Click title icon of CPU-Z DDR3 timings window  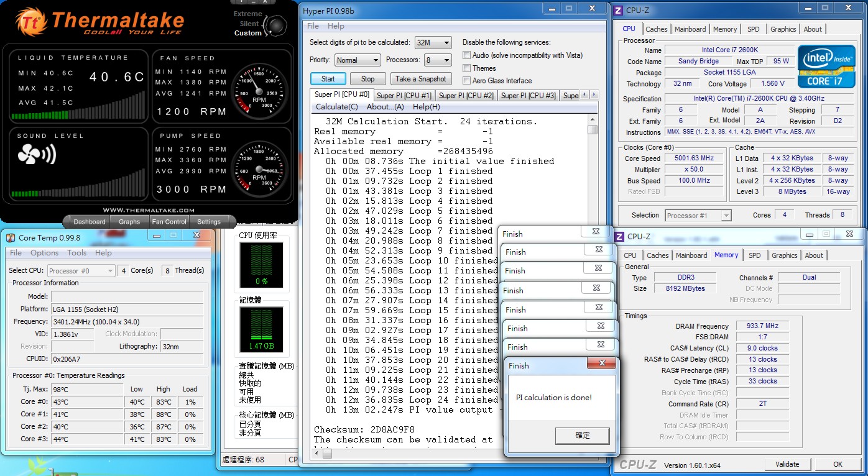(x=620, y=236)
